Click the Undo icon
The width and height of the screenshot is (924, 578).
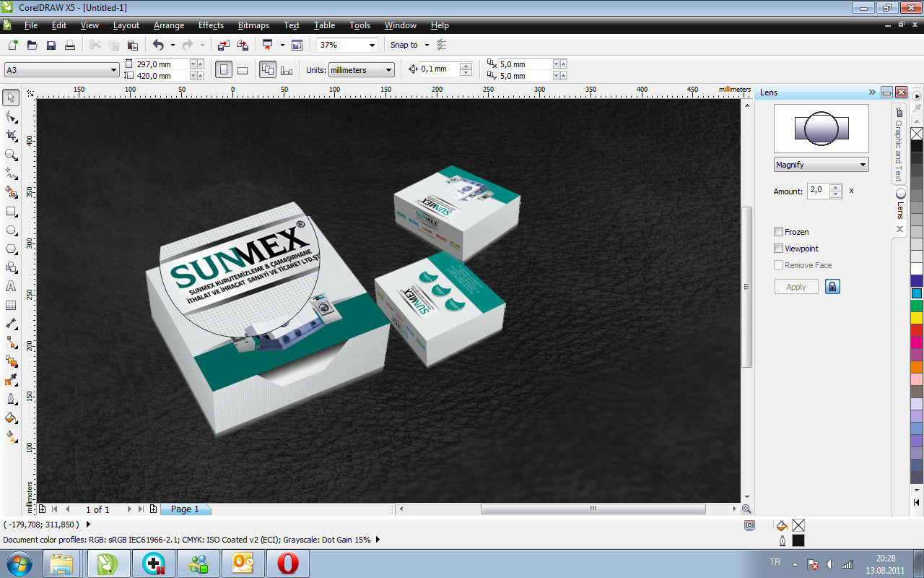[x=158, y=45]
